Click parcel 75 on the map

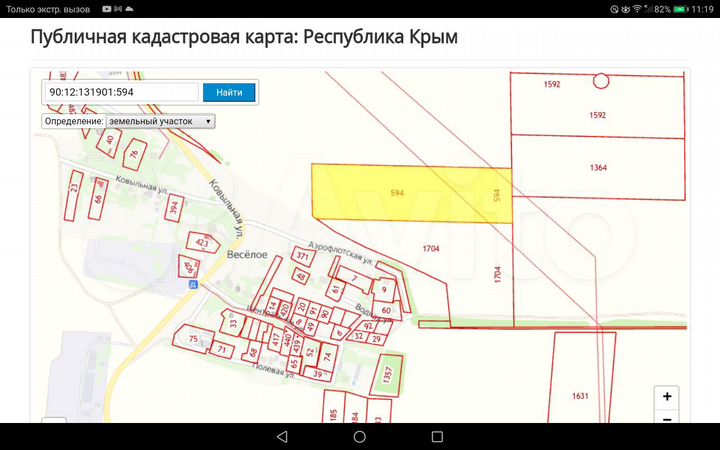[x=193, y=339]
